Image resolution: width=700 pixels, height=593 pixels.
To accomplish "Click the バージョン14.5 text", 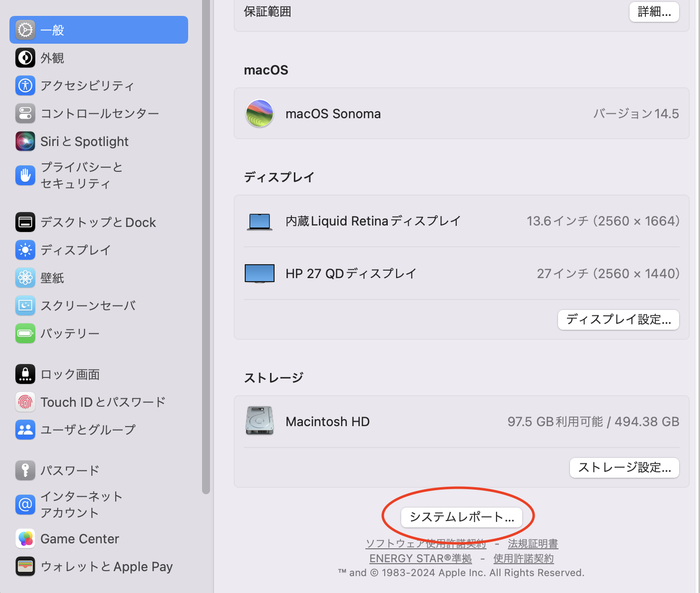I will coord(636,114).
